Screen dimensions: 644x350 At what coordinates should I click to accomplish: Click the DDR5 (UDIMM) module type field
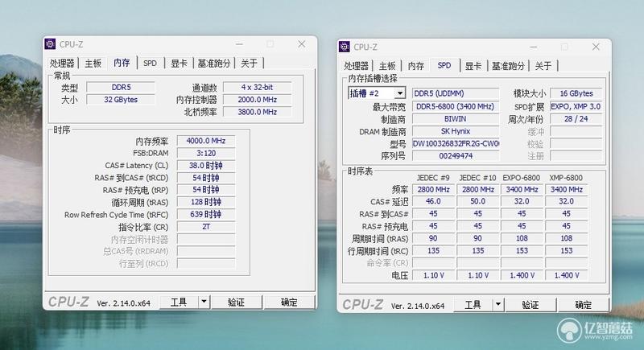click(456, 93)
